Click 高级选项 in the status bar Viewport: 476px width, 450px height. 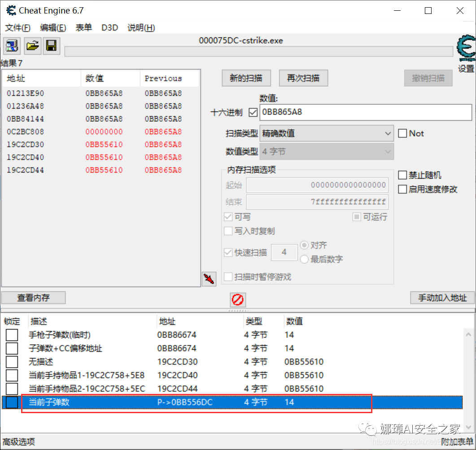click(18, 442)
